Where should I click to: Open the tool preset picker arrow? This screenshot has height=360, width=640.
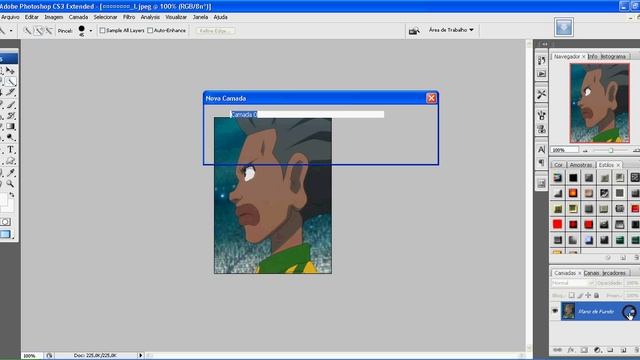tap(11, 31)
